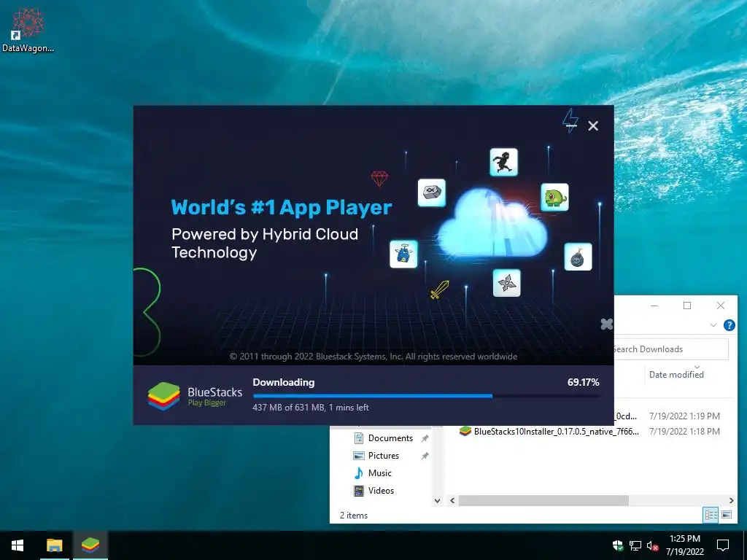Open Videos in File Explorer sidebar

[x=381, y=491]
